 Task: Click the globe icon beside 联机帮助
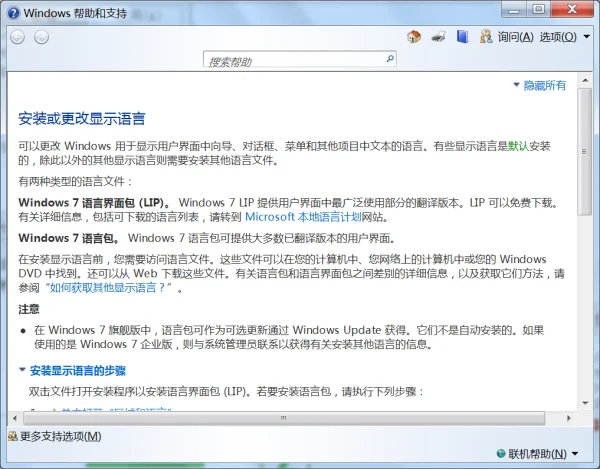(501, 454)
